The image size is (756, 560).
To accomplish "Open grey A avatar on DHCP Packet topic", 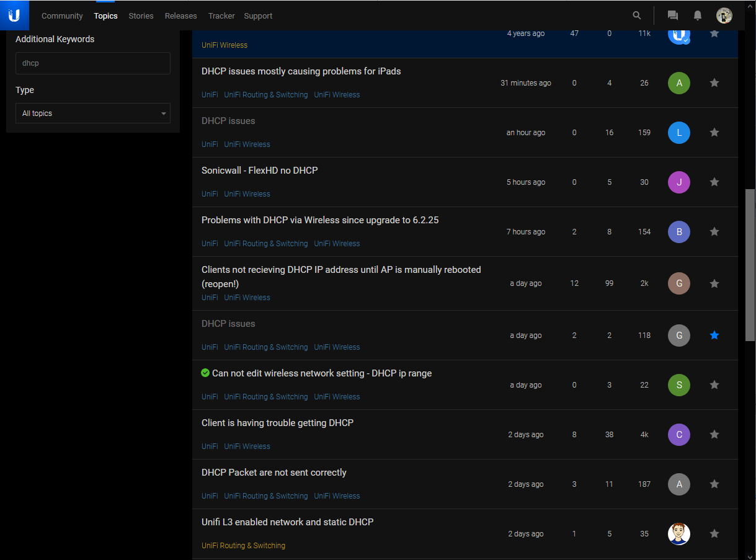I will [679, 484].
